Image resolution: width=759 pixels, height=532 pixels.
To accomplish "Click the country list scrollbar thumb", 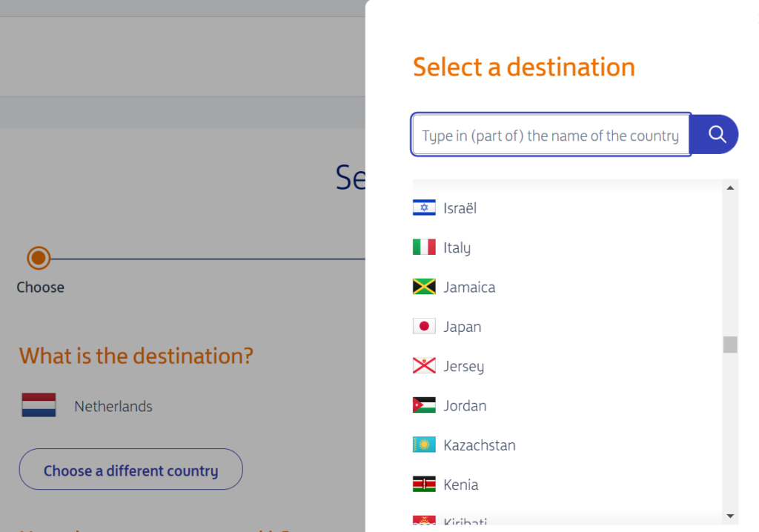I will tap(730, 345).
